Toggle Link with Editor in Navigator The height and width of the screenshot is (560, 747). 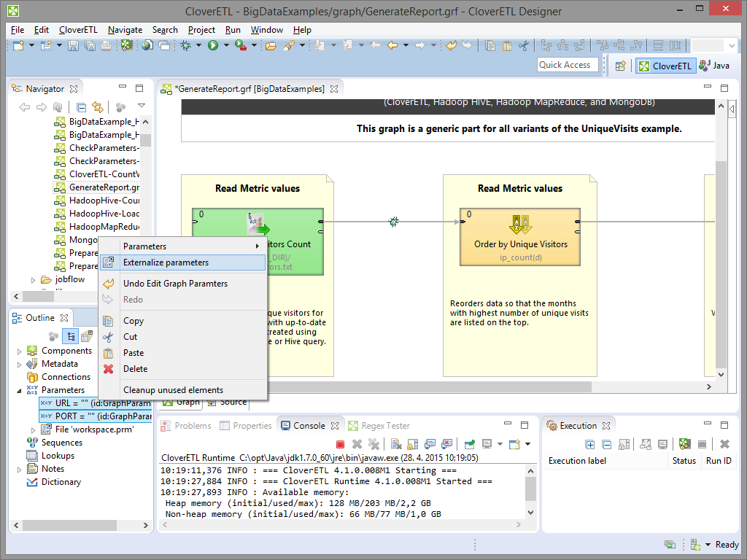pos(97,107)
